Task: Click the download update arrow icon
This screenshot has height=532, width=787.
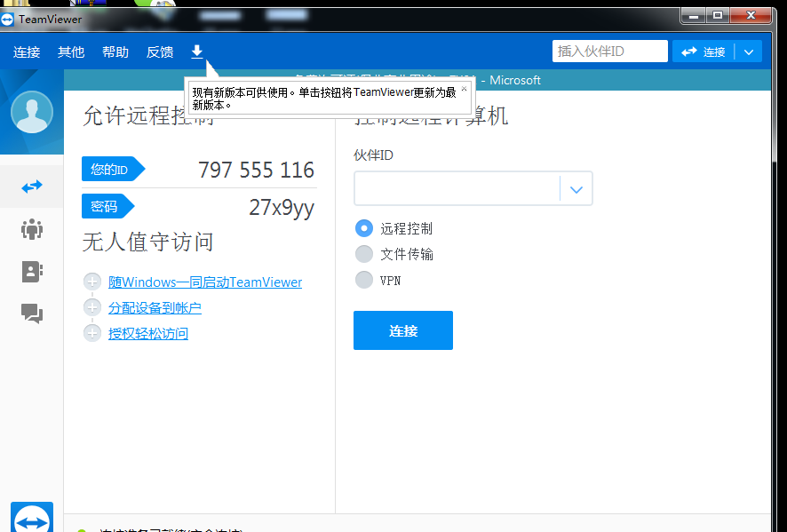Action: 197,52
